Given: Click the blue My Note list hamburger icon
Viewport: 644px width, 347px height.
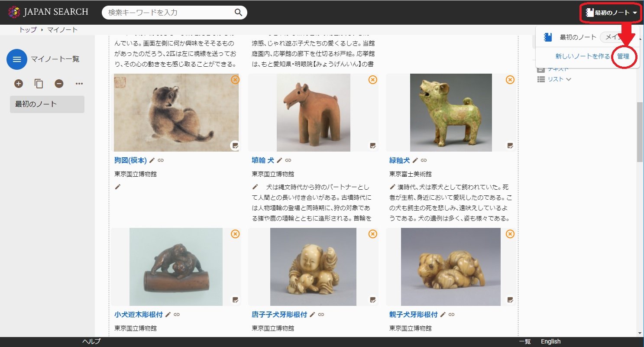Looking at the screenshot, I should tap(17, 59).
